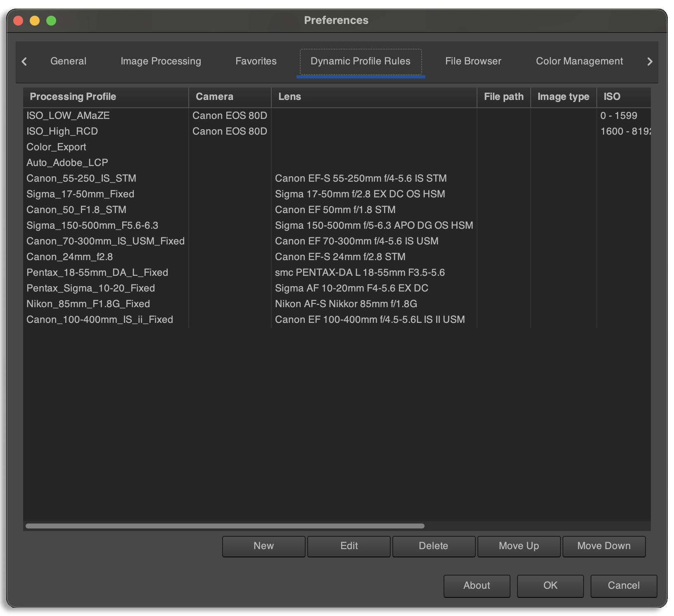Click lens Sigma AF 10-20mm F4-5.6 EX DC
674x616 pixels.
tap(351, 288)
